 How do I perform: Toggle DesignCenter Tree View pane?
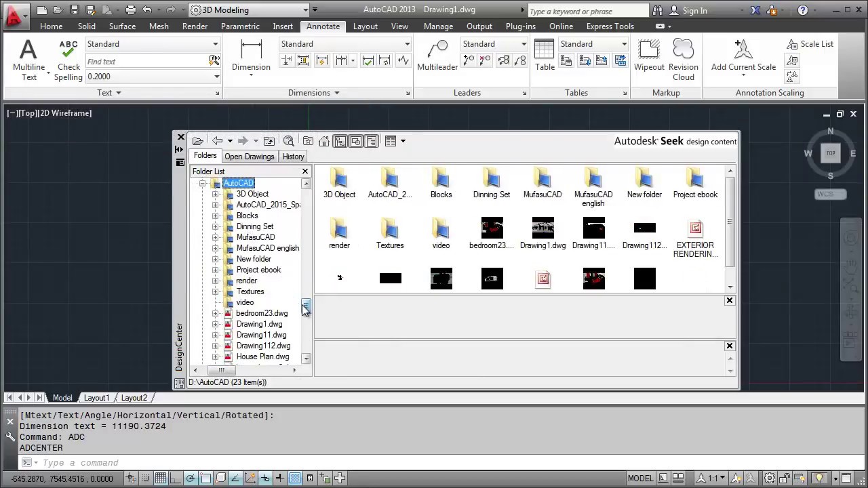[340, 141]
